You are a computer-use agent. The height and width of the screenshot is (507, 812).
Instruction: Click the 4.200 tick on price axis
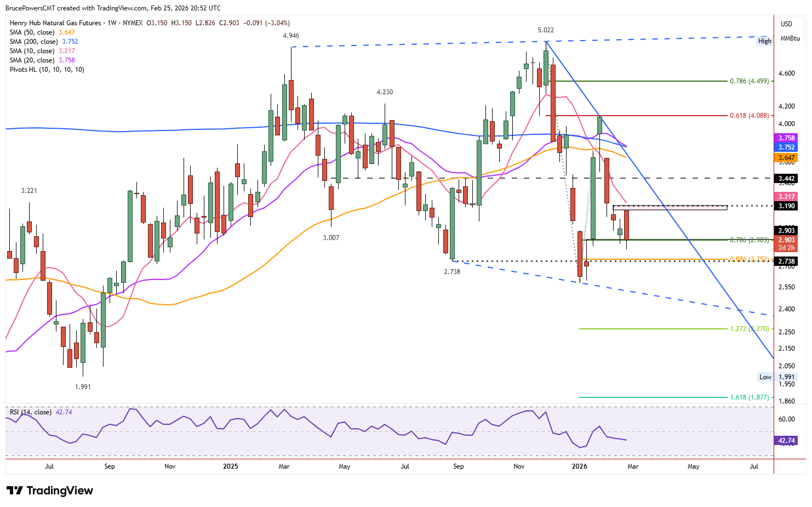click(786, 106)
